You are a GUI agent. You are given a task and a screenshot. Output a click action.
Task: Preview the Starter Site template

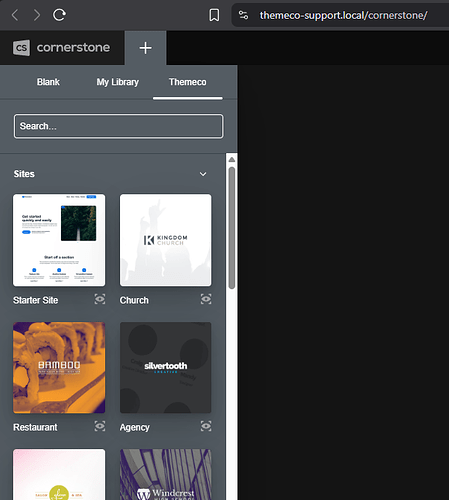pyautogui.click(x=100, y=299)
